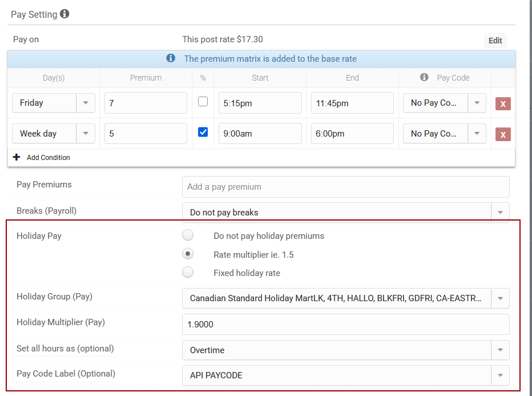The image size is (532, 396).
Task: Click the Premium column header
Action: (x=146, y=78)
